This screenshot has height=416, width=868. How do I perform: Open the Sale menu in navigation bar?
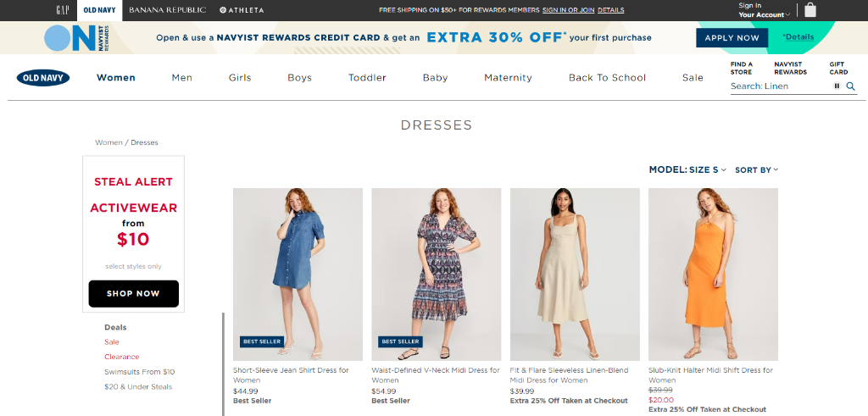(x=693, y=78)
